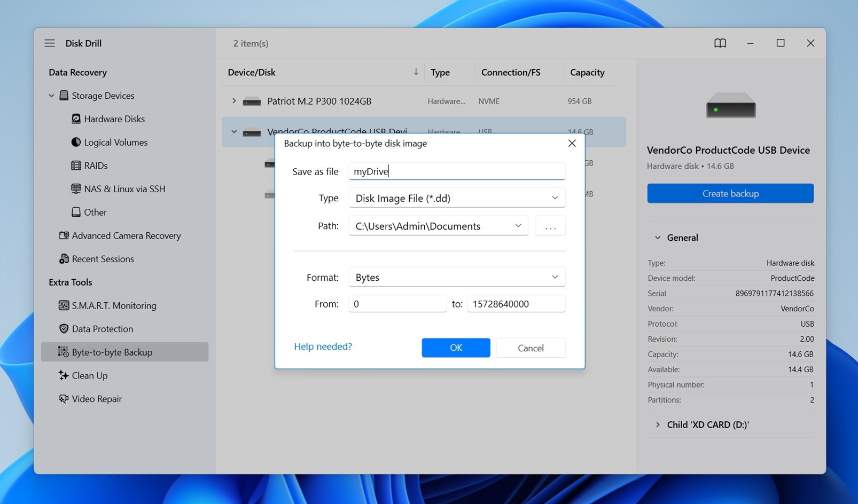
Task: Click the Help needed? link
Action: point(323,346)
